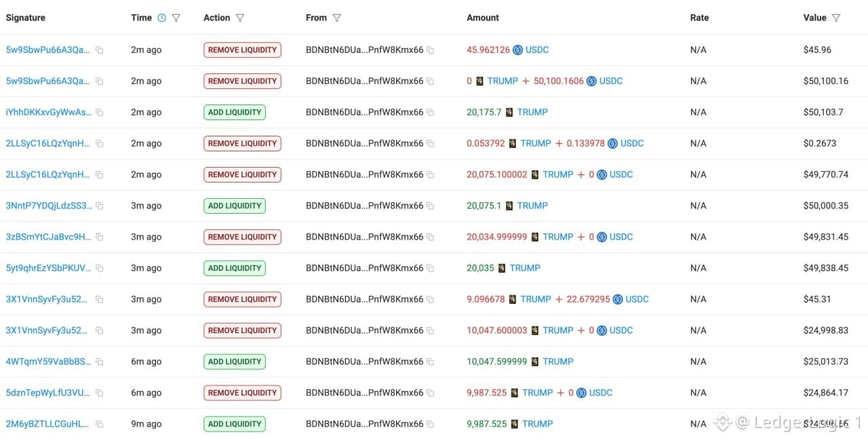Copy signature in the $0.2673 row

(99, 144)
